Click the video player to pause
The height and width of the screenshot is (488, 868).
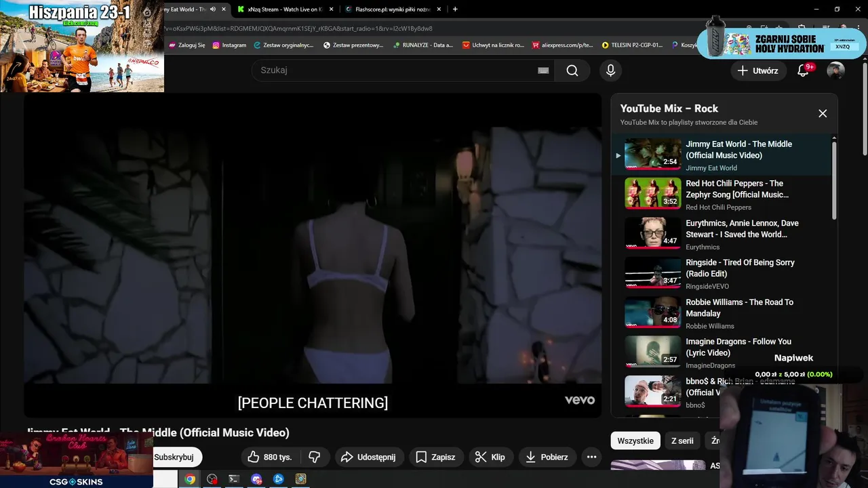click(x=313, y=254)
